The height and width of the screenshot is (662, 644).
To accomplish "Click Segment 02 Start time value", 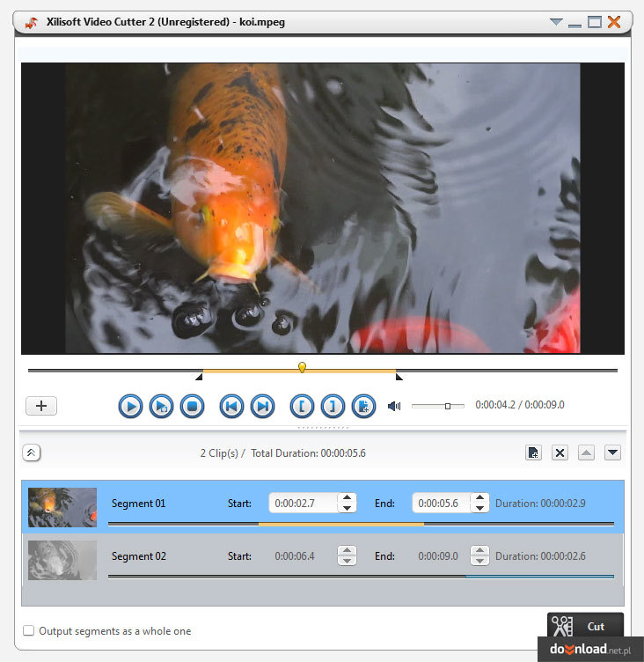I will pyautogui.click(x=295, y=556).
